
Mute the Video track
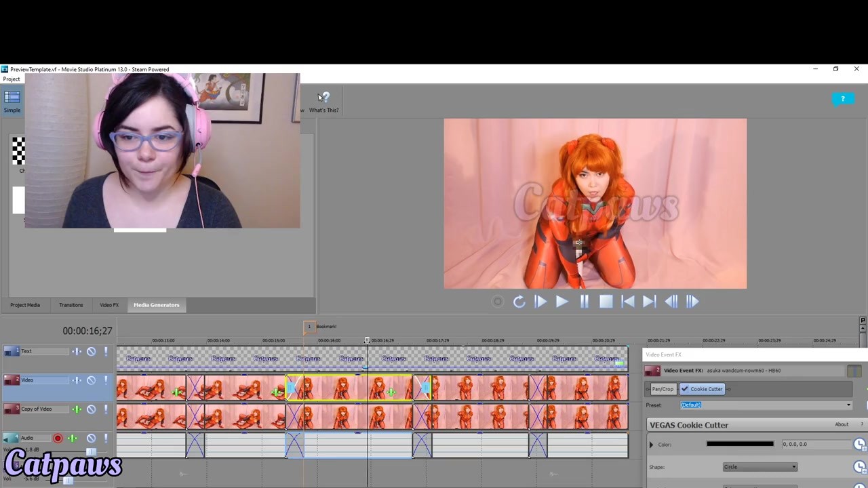point(91,380)
